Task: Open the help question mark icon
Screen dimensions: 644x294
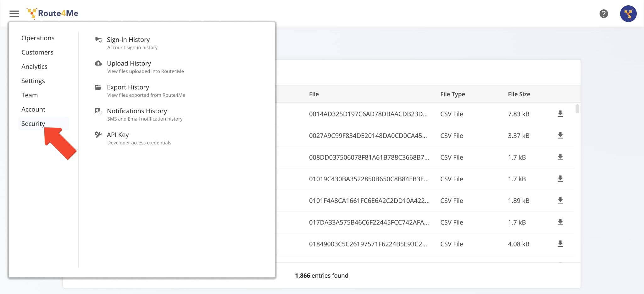Action: 603,14
